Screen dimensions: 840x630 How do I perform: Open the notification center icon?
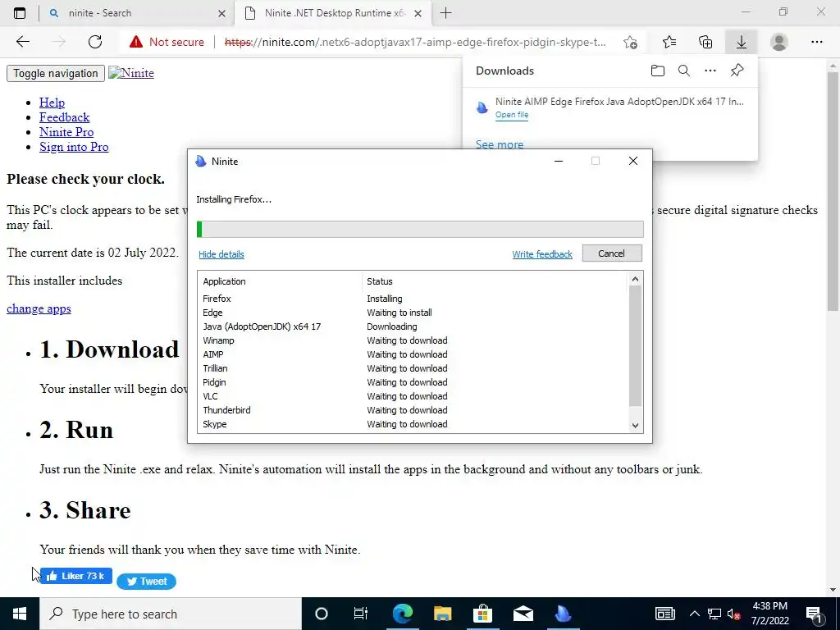point(815,614)
